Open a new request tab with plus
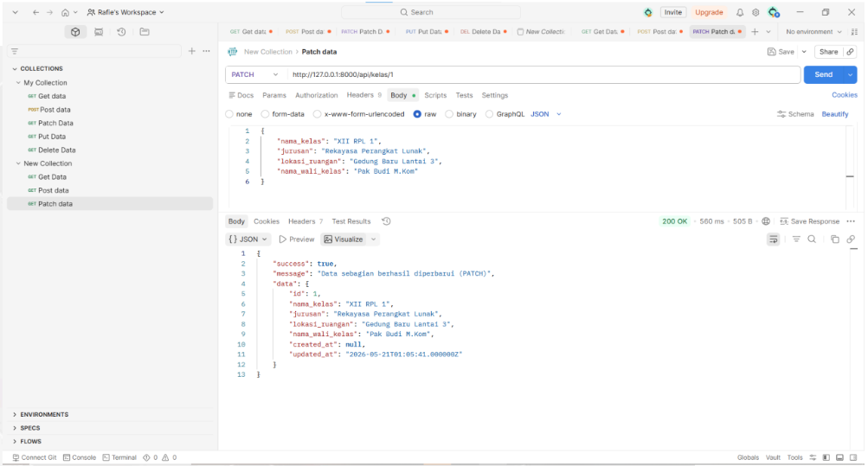Image resolution: width=868 pixels, height=466 pixels. pyautogui.click(x=755, y=32)
